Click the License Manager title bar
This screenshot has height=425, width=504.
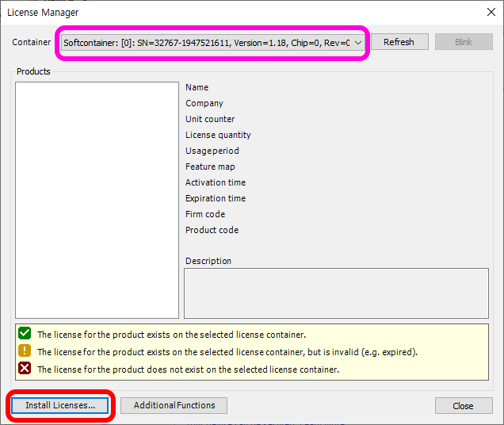point(238,12)
